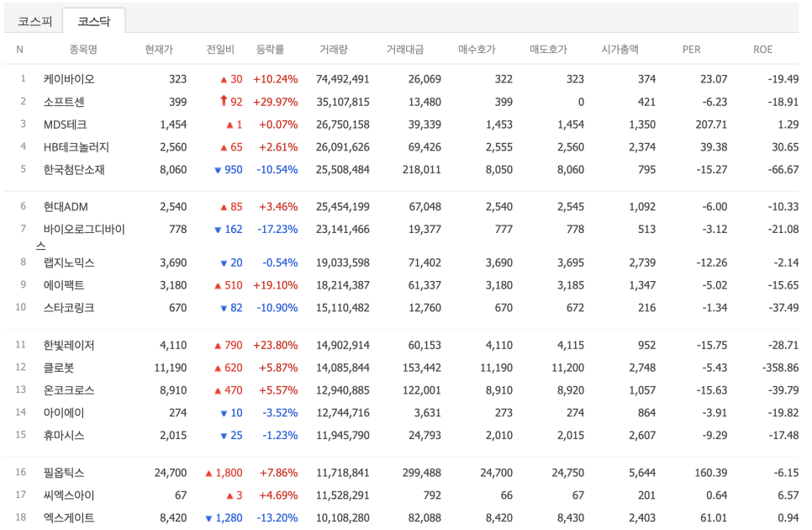
Task: Click 소프트센's upper-limit arrow 92
Action: click(x=231, y=102)
